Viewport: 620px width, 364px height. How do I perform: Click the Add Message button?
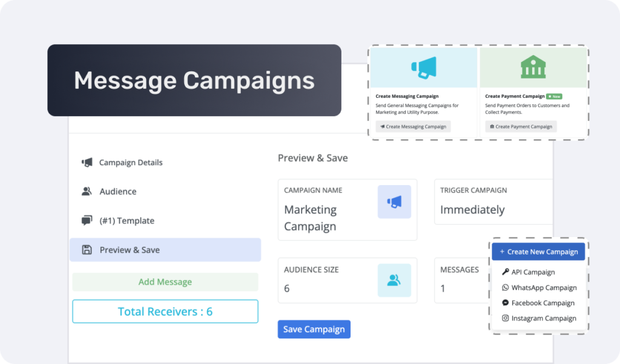[x=165, y=282]
